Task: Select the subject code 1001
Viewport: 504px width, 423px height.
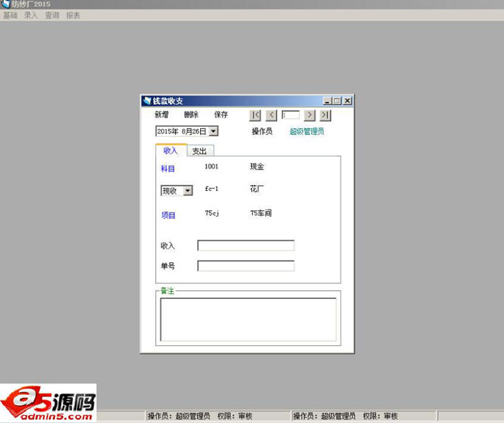Action: coord(212,166)
